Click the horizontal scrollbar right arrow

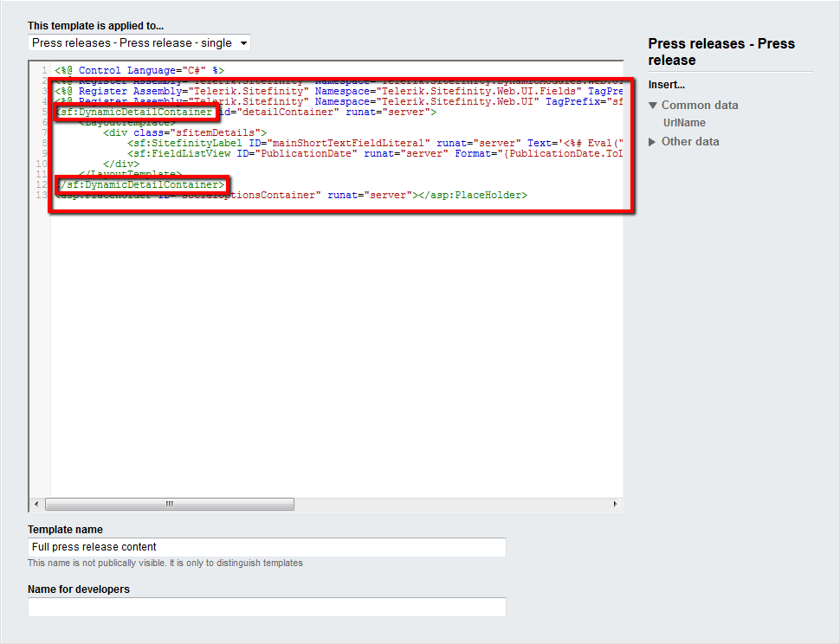[615, 504]
